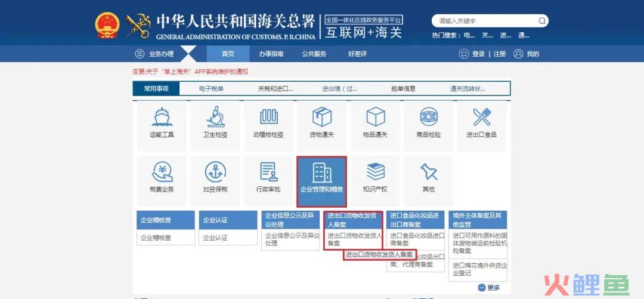Click hot search term 电...
This screenshot has width=644, height=299.
coord(469,35)
